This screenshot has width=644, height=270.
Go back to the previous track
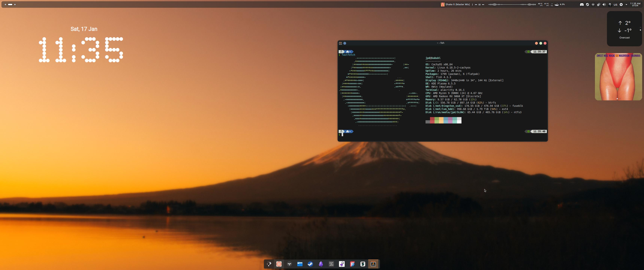coord(476,5)
